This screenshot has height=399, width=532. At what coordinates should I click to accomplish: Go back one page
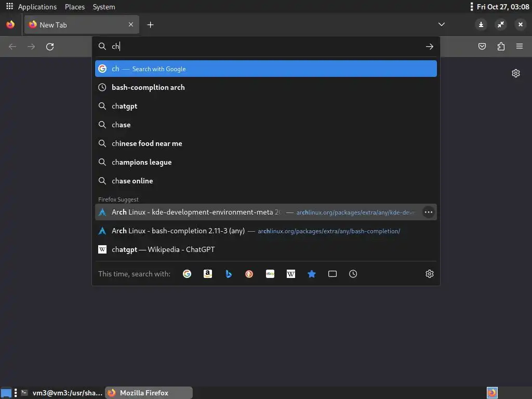tap(12, 46)
